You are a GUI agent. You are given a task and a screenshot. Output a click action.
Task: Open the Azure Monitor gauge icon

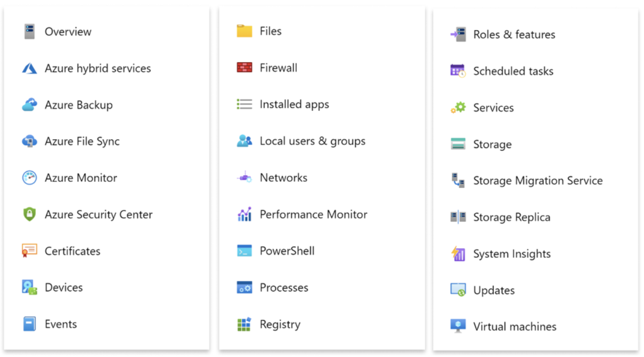click(30, 178)
